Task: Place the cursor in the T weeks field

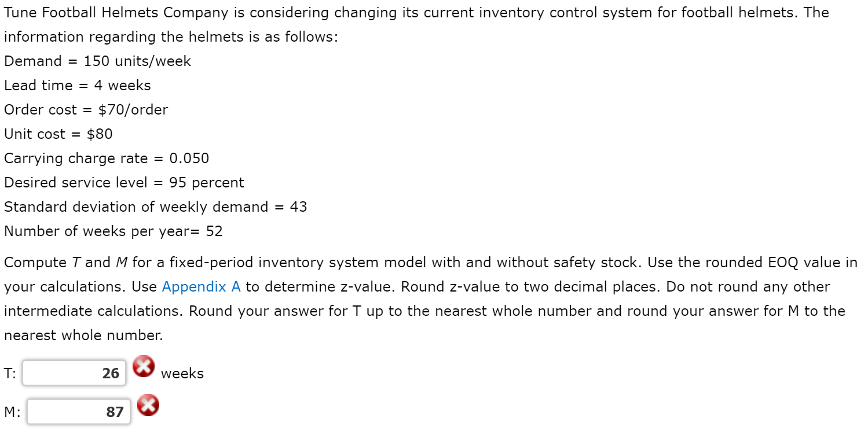Action: point(74,373)
